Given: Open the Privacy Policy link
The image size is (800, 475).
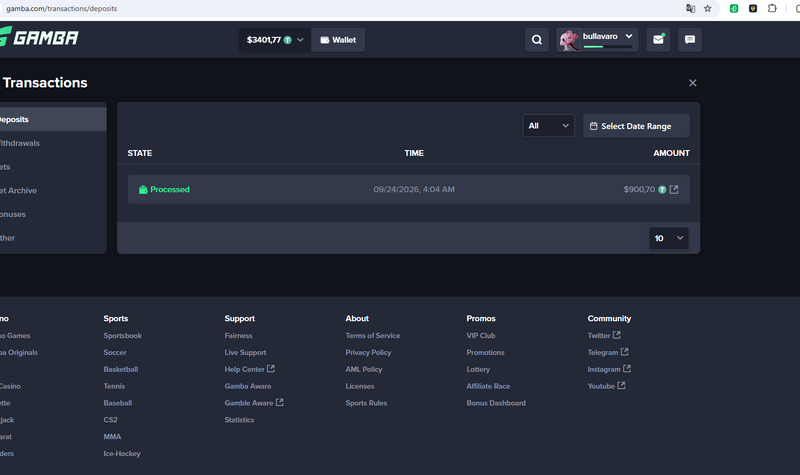Looking at the screenshot, I should coord(368,352).
